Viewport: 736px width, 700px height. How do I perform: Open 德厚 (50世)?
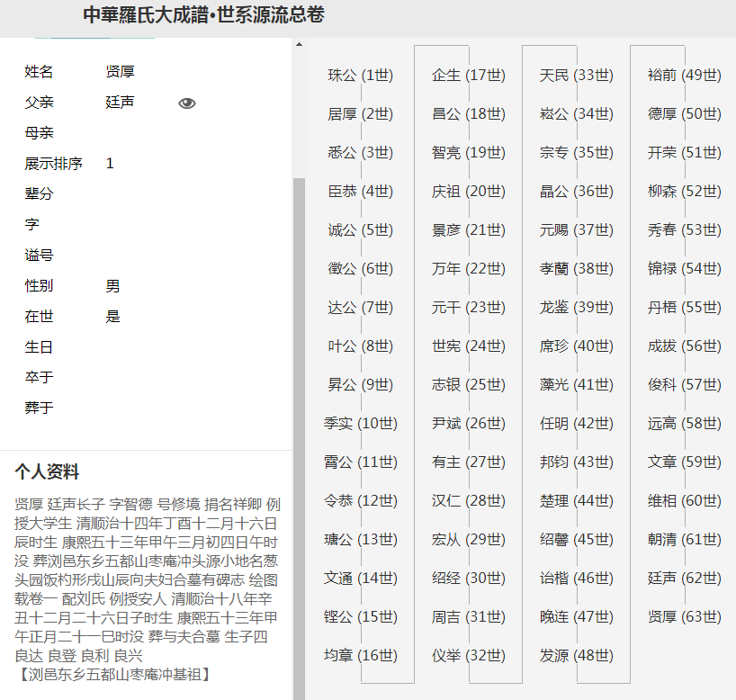[685, 114]
